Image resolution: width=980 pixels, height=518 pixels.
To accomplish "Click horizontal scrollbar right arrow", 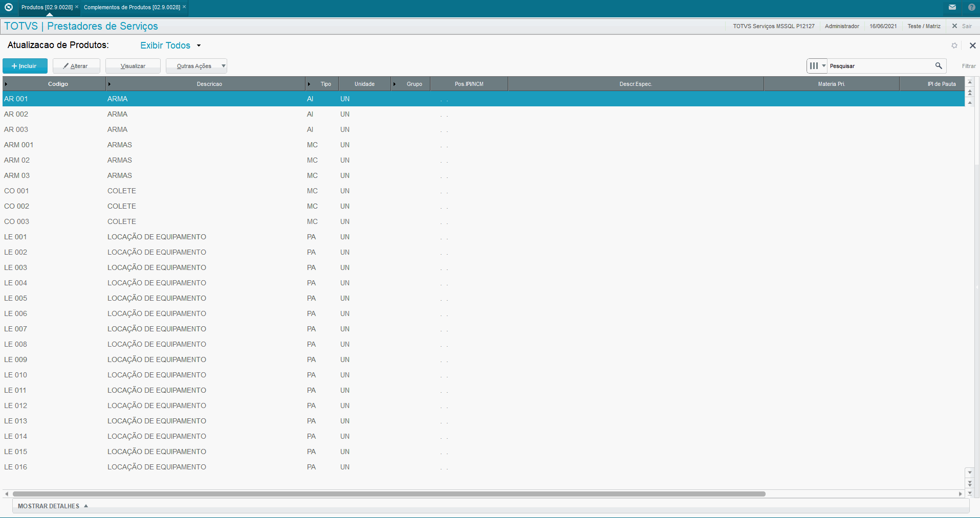I will pyautogui.click(x=960, y=494).
